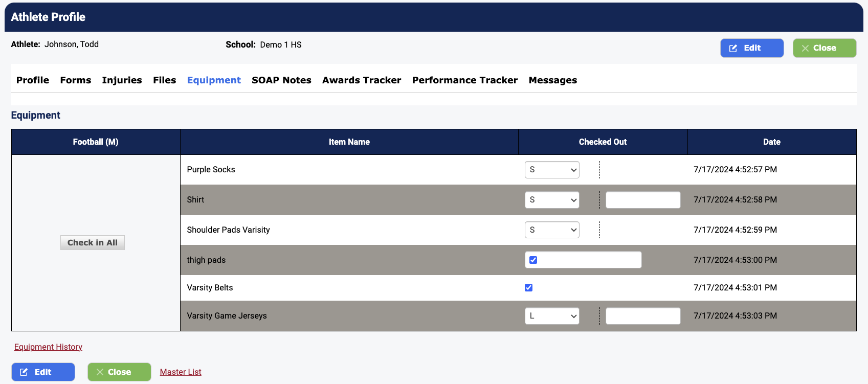Screen dimensions: 868x384
Task: Open the Equipment History link
Action: 48,347
